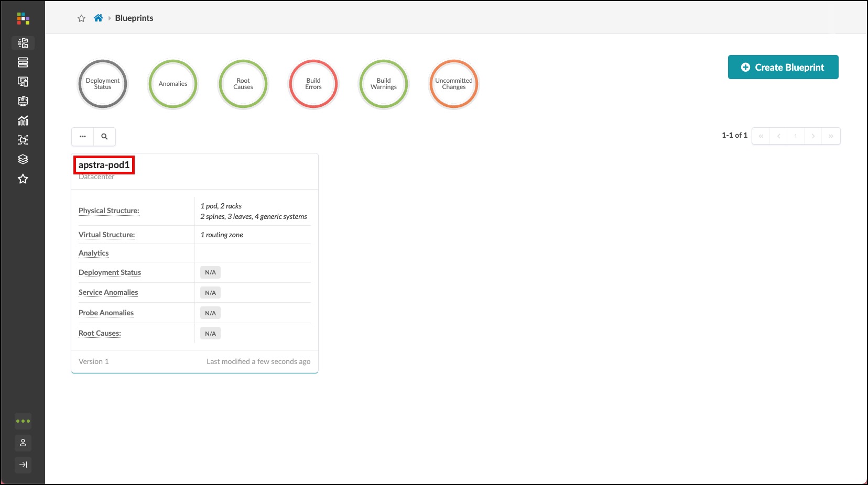Open the Platform stacked-layers sidebar icon
This screenshot has width=868, height=485.
tap(23, 159)
